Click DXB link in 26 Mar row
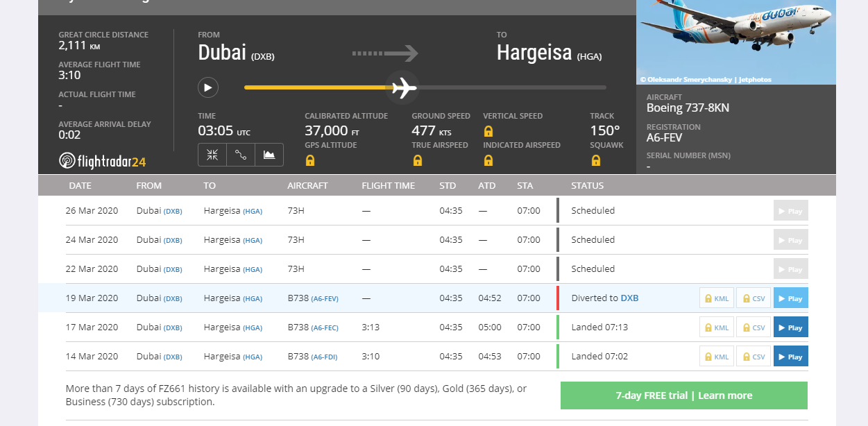Viewport: 868px width, 426px height. (x=173, y=212)
